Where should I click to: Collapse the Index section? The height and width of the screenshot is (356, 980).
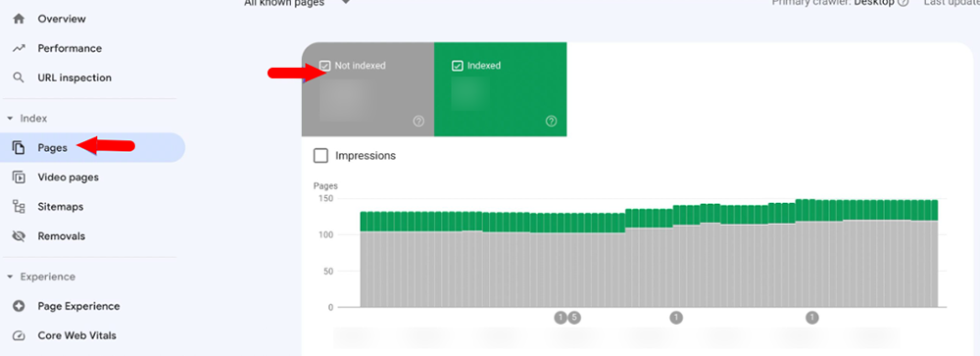pyautogui.click(x=10, y=119)
